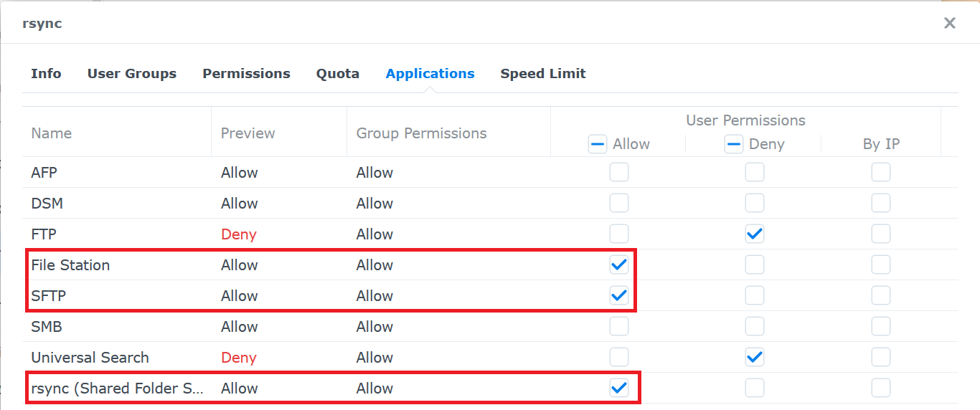Toggle the Deny column header checkbox
980x410 pixels.
coord(733,144)
